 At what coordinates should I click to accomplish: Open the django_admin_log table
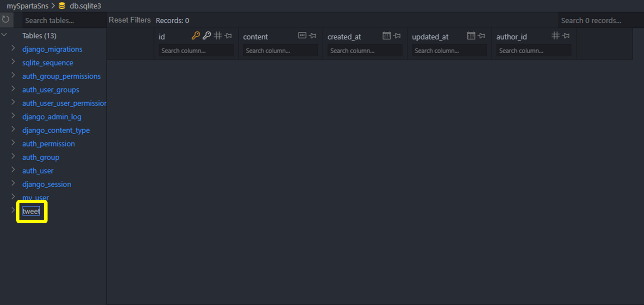52,117
